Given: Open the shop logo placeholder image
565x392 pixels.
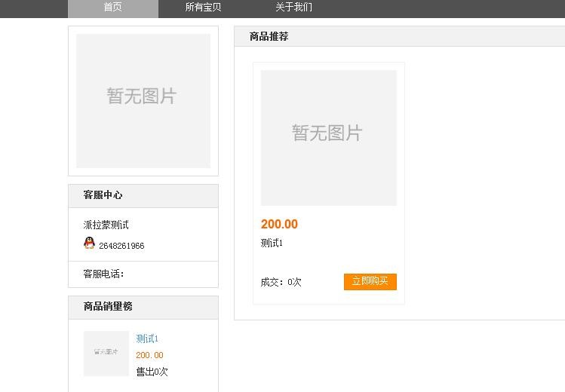Looking at the screenshot, I should click(143, 101).
